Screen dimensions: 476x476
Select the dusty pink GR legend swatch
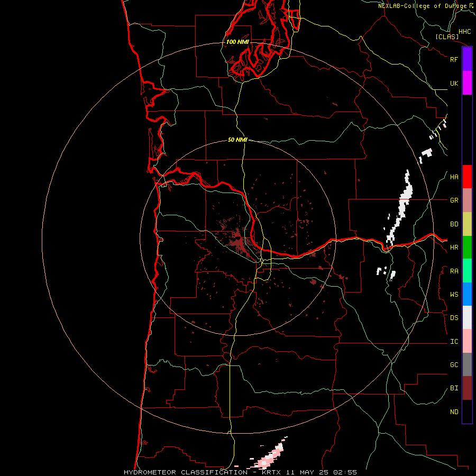tap(467, 200)
